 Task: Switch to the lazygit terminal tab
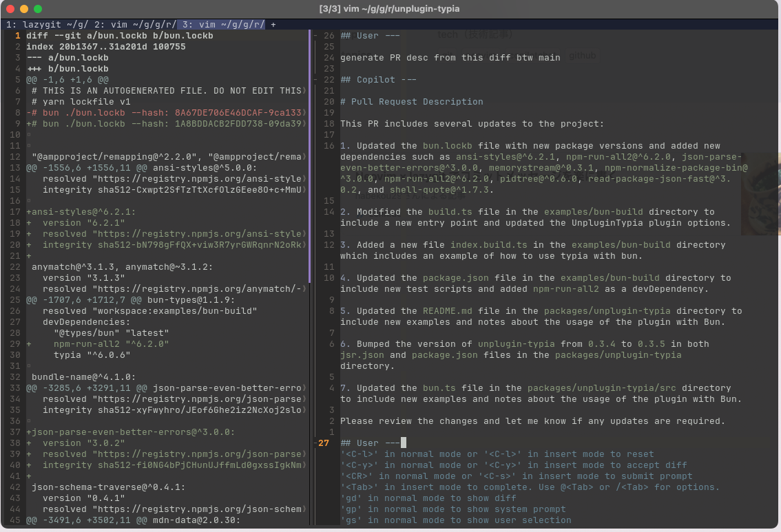click(x=45, y=24)
